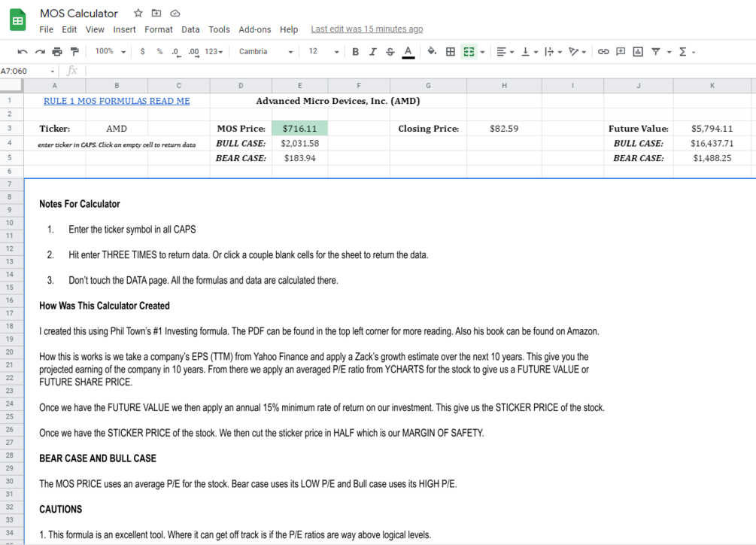Open the Tools menu
This screenshot has height=545, width=756.
[x=219, y=29]
